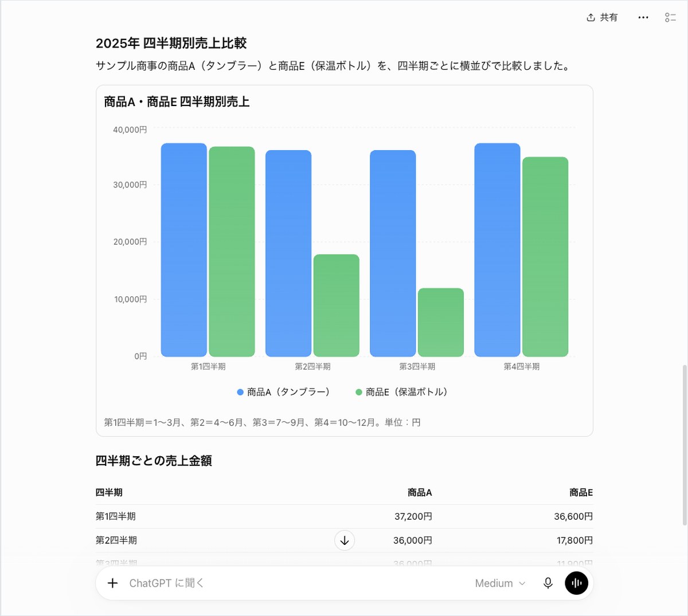Click the plus attach icon in composer
688x616 pixels.
point(113,583)
